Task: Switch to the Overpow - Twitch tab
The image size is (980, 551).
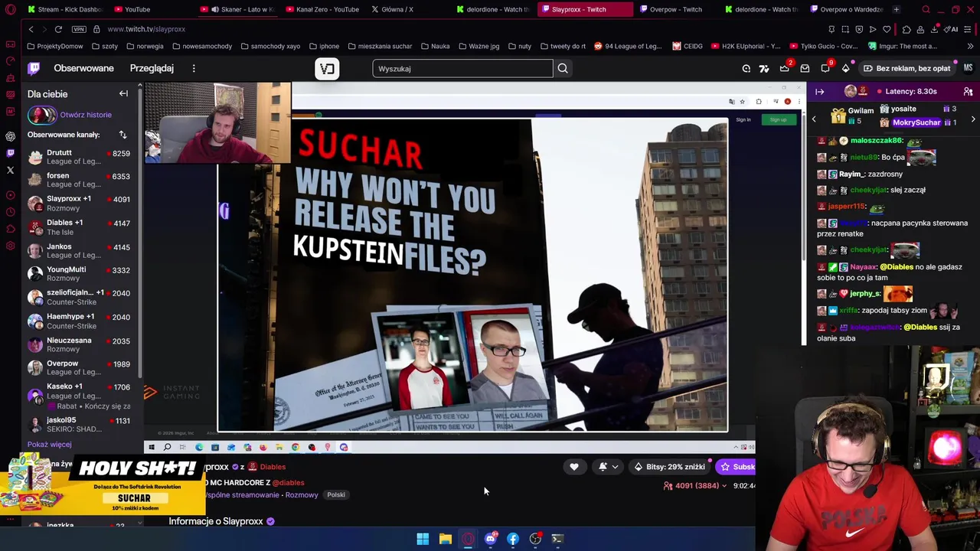Action: click(670, 9)
